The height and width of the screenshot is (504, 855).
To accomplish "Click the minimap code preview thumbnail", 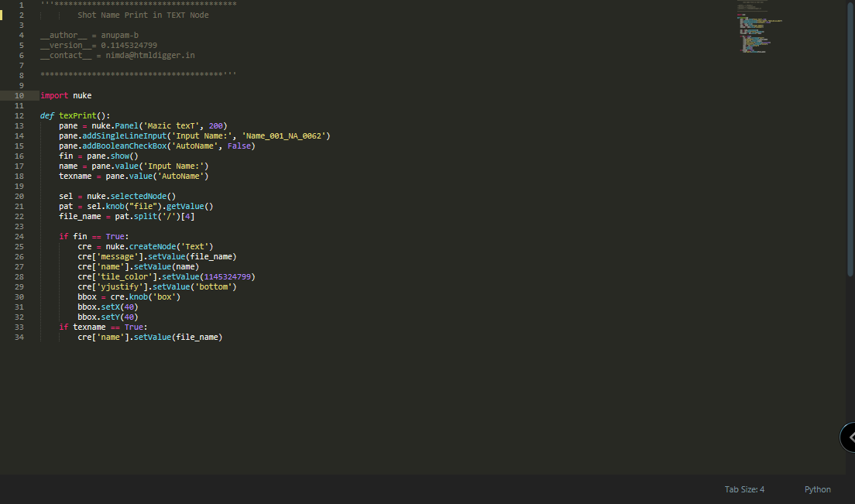I will [x=755, y=27].
